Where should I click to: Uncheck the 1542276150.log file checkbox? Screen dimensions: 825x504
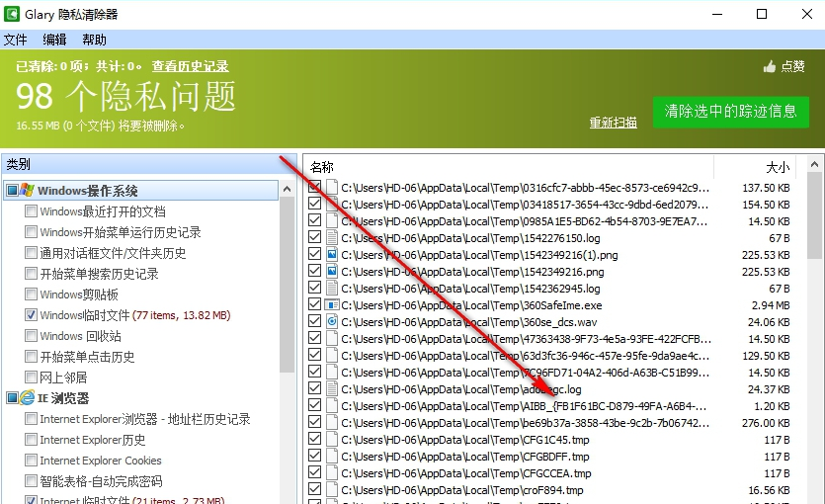314,237
